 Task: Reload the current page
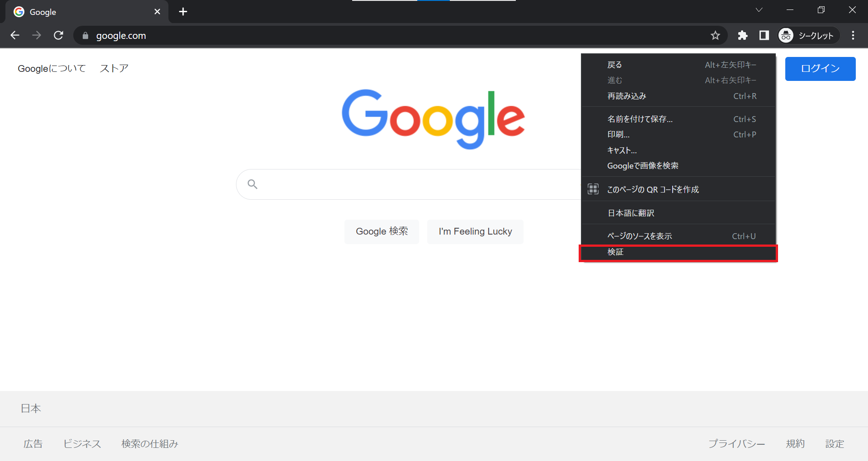point(58,35)
